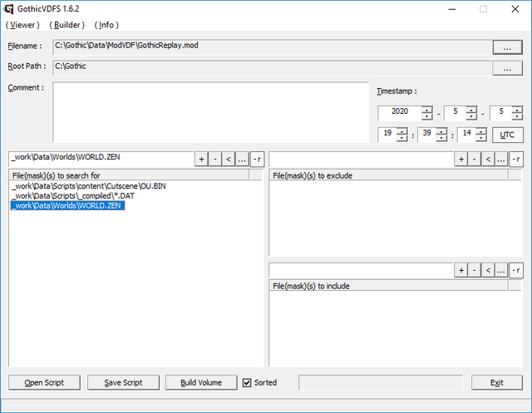Viewport: 532px width, 413px height.
Task: Increase the timestamp month value
Action: click(x=471, y=109)
